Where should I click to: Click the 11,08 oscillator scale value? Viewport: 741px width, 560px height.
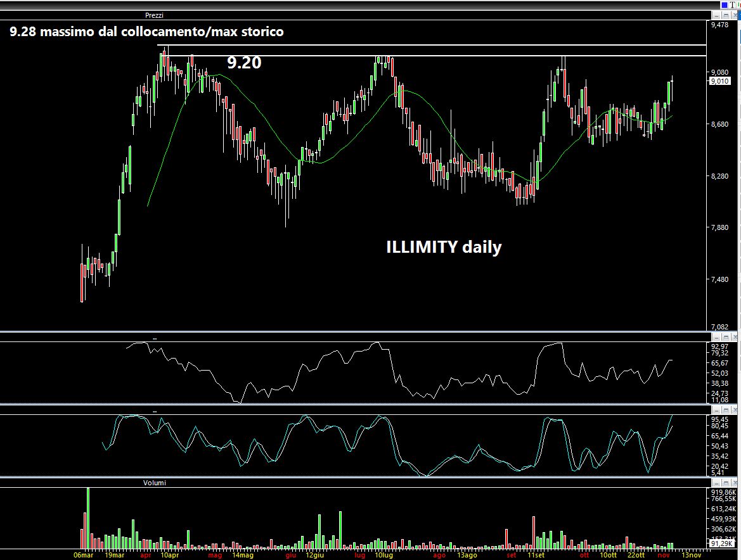pos(719,400)
